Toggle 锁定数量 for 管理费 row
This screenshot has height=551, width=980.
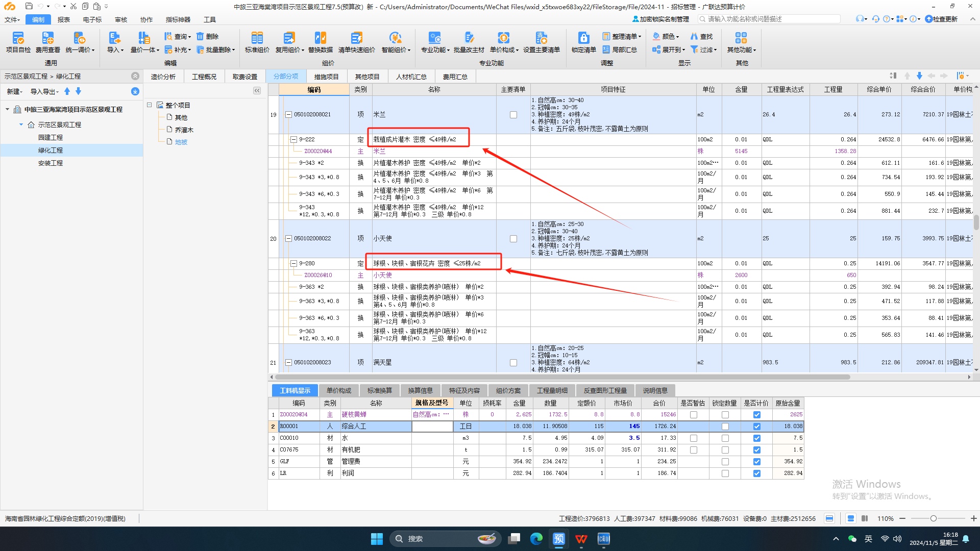coord(725,462)
